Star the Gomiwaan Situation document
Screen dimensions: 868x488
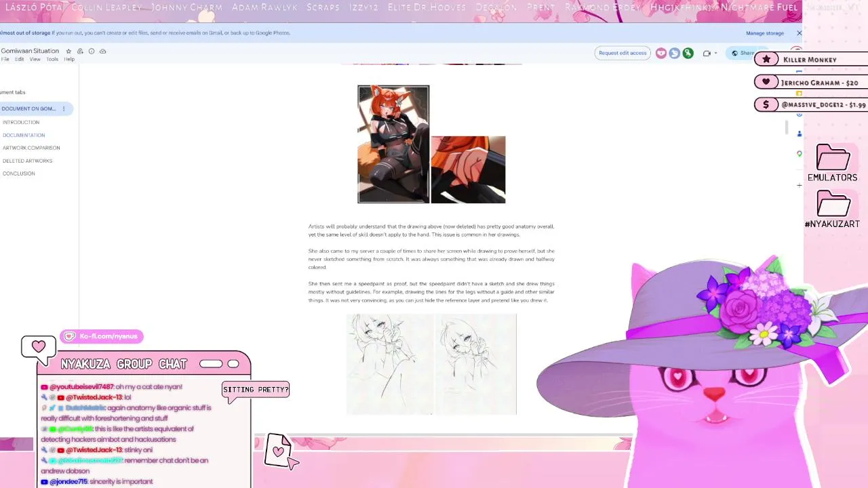[68, 51]
